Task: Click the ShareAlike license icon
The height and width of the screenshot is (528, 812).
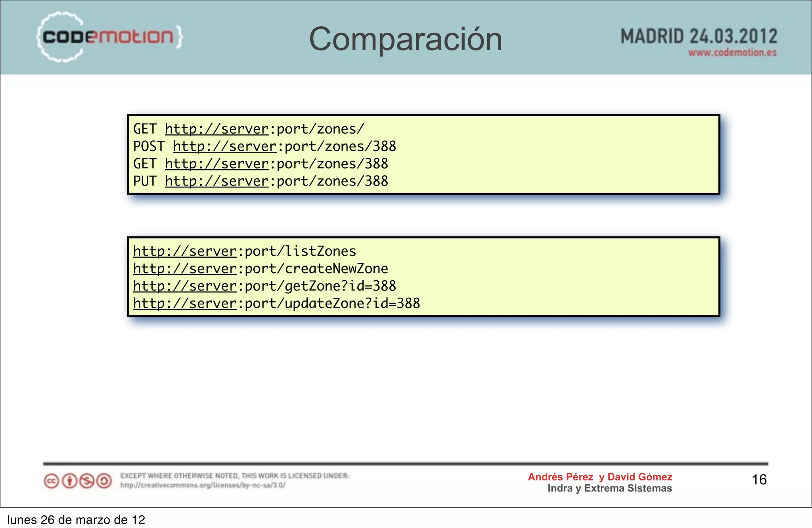Action: pyautogui.click(x=104, y=481)
